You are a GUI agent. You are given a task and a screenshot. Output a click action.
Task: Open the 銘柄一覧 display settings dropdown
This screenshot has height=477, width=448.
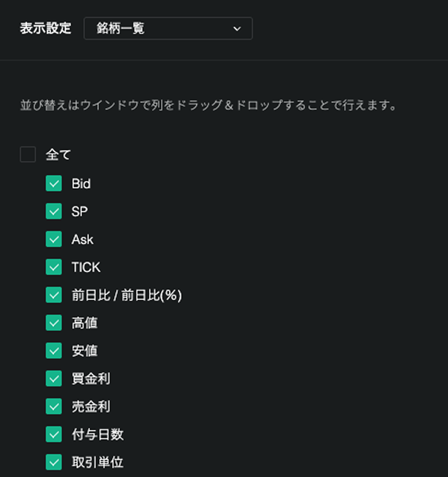pyautogui.click(x=168, y=29)
